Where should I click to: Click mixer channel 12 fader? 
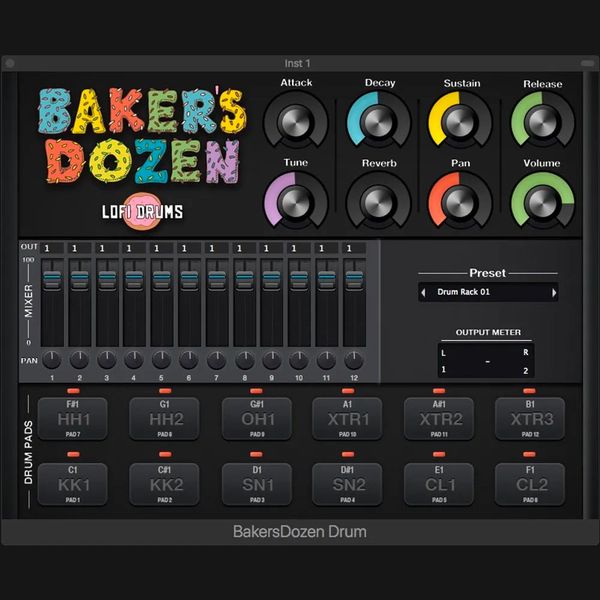(354, 280)
